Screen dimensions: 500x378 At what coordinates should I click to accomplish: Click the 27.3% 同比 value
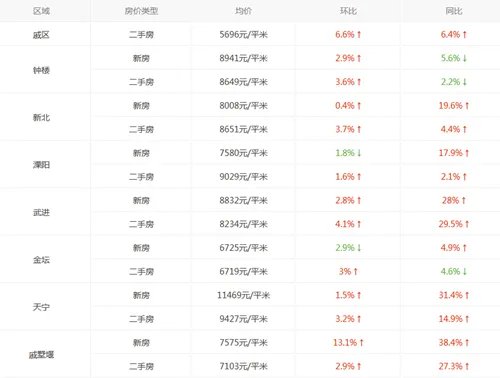(x=454, y=366)
